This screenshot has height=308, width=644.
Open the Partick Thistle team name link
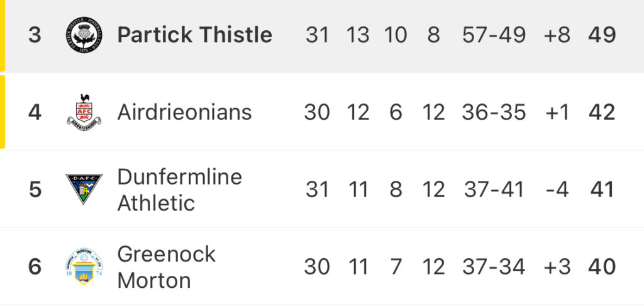coord(195,35)
